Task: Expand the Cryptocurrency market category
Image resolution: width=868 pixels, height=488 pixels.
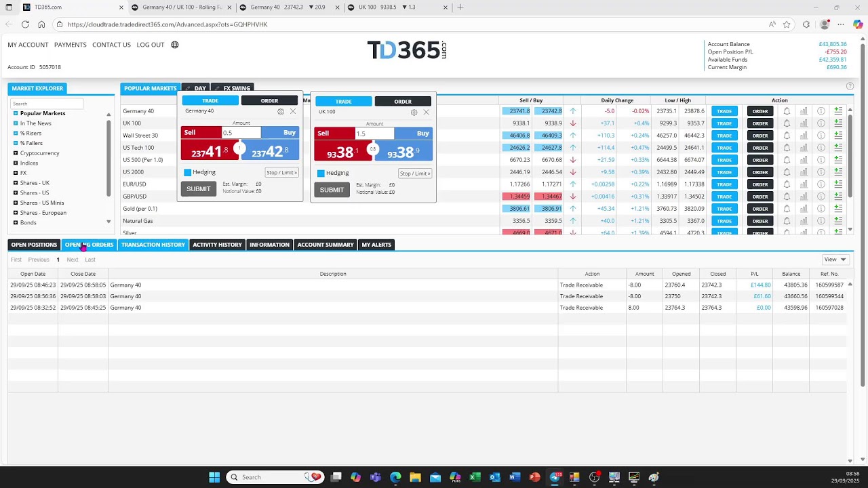Action: [16, 153]
